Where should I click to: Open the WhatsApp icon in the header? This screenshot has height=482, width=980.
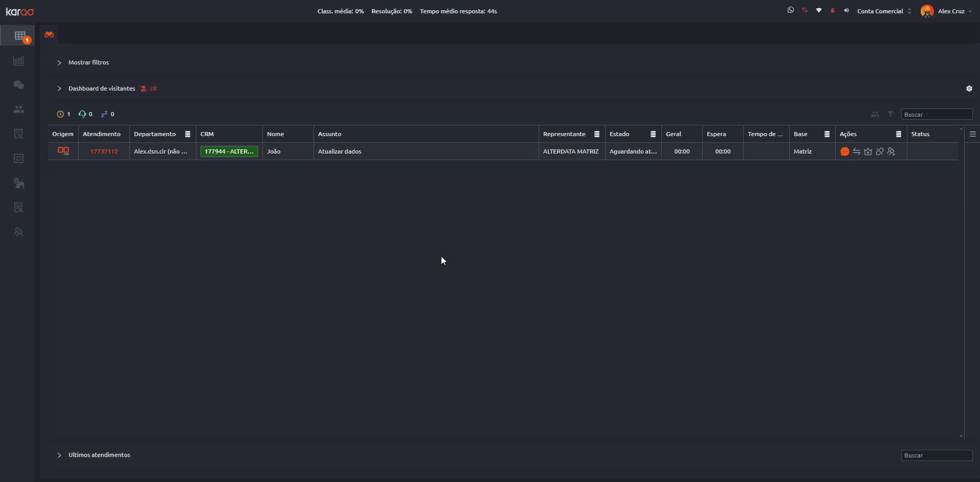tap(791, 10)
